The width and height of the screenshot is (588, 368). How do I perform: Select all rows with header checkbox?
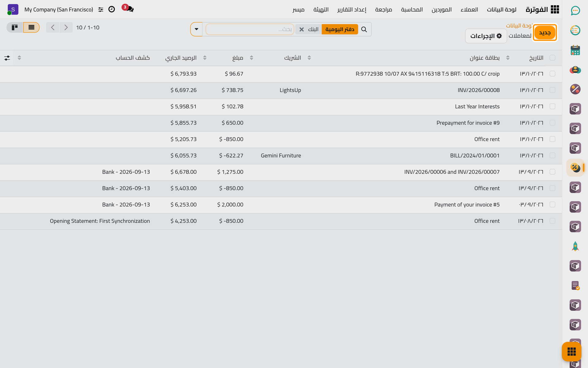click(x=552, y=58)
